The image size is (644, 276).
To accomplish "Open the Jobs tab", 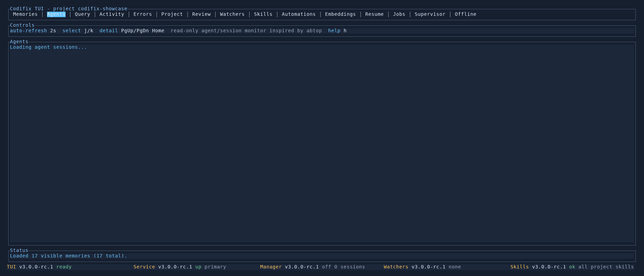I will [399, 14].
